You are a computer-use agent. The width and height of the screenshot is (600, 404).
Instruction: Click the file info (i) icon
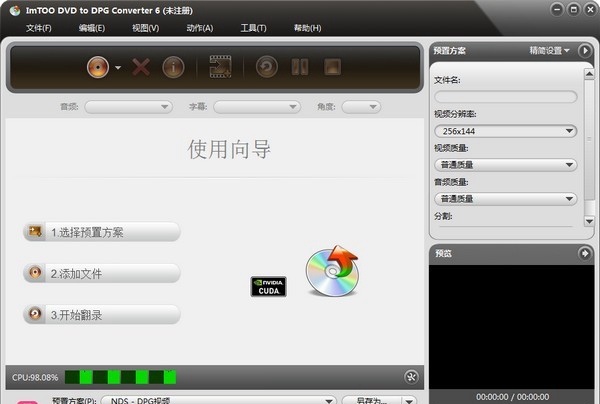pos(173,67)
